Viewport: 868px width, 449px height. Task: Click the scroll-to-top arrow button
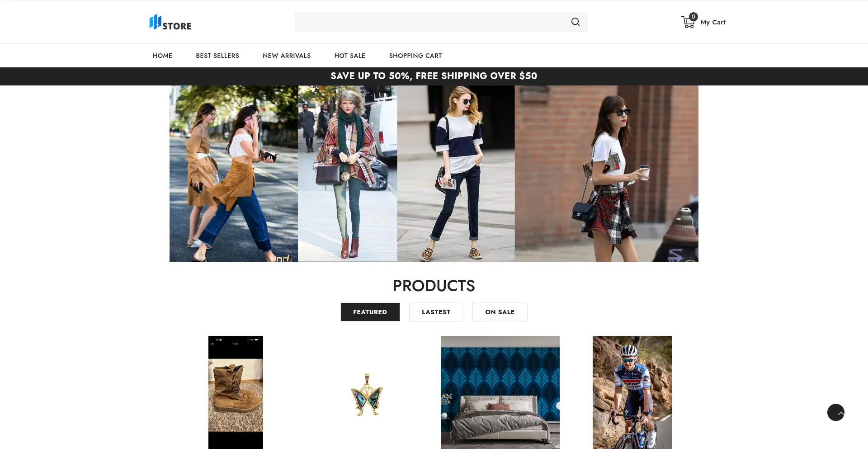click(x=836, y=412)
